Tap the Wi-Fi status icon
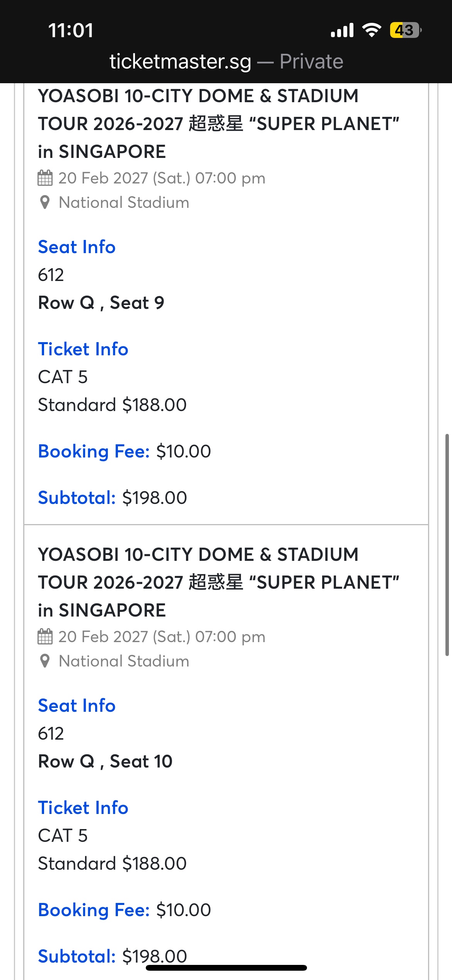The image size is (452, 980). click(x=372, y=30)
